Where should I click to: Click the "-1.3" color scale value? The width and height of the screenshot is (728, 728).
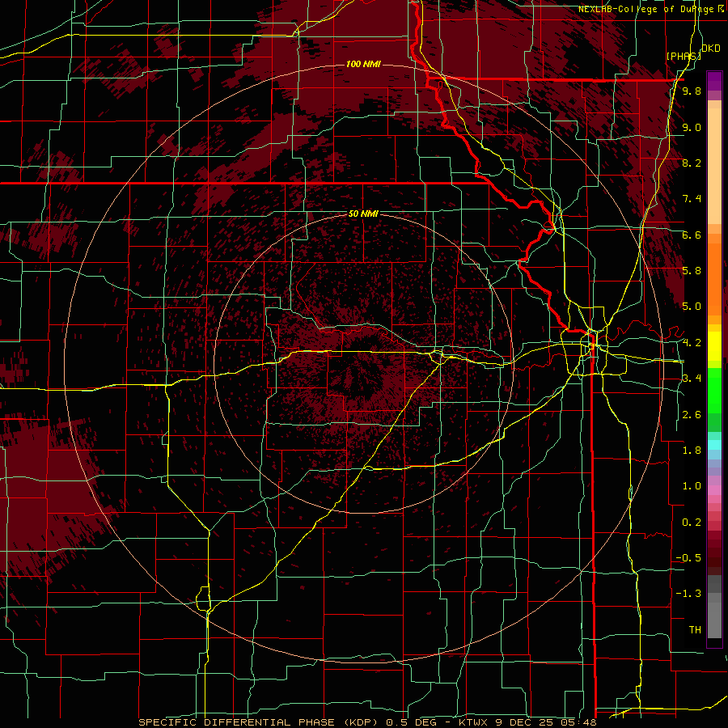pyautogui.click(x=688, y=595)
